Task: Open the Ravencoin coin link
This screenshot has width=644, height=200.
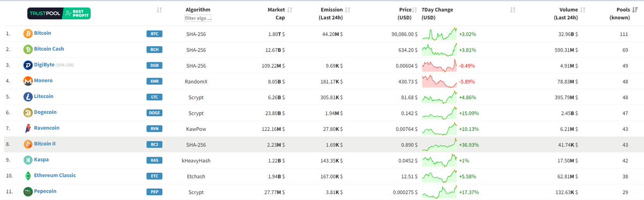Action: [47, 128]
